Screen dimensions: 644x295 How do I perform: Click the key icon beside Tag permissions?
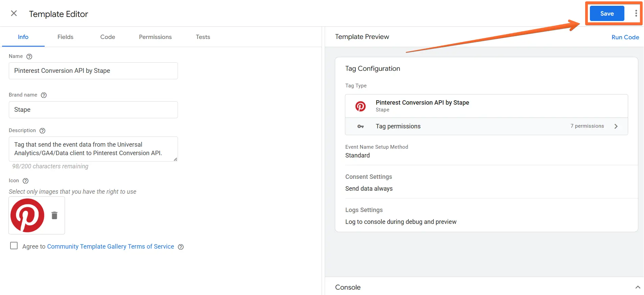361,126
